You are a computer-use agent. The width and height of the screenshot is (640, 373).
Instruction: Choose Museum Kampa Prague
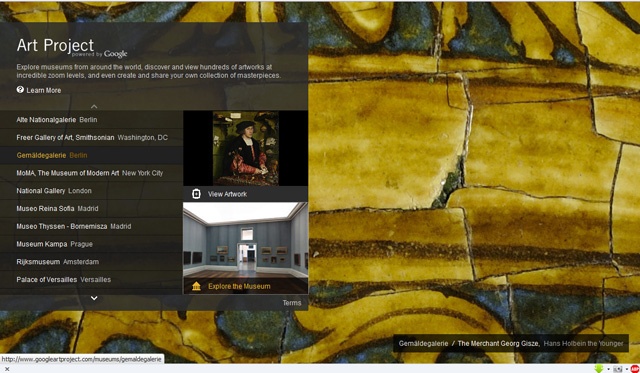click(x=54, y=244)
